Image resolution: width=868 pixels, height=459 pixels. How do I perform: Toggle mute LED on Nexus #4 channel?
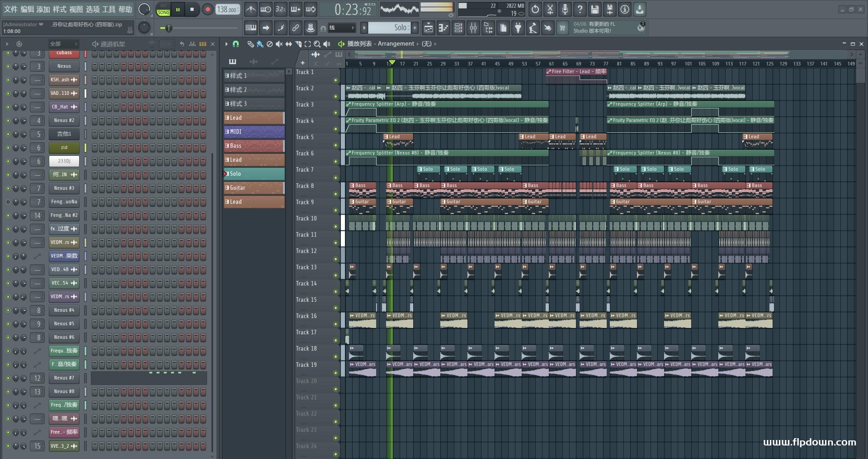[8, 310]
